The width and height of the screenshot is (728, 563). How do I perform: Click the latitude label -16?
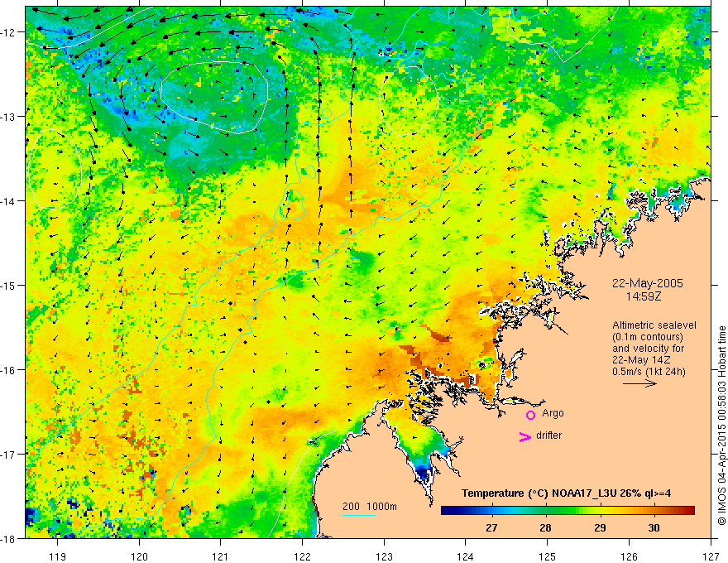9,370
